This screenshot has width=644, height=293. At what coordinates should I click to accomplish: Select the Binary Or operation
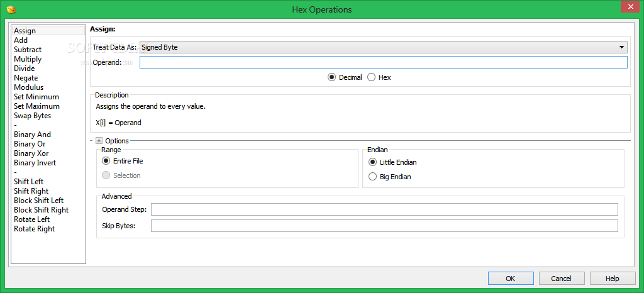(48, 144)
